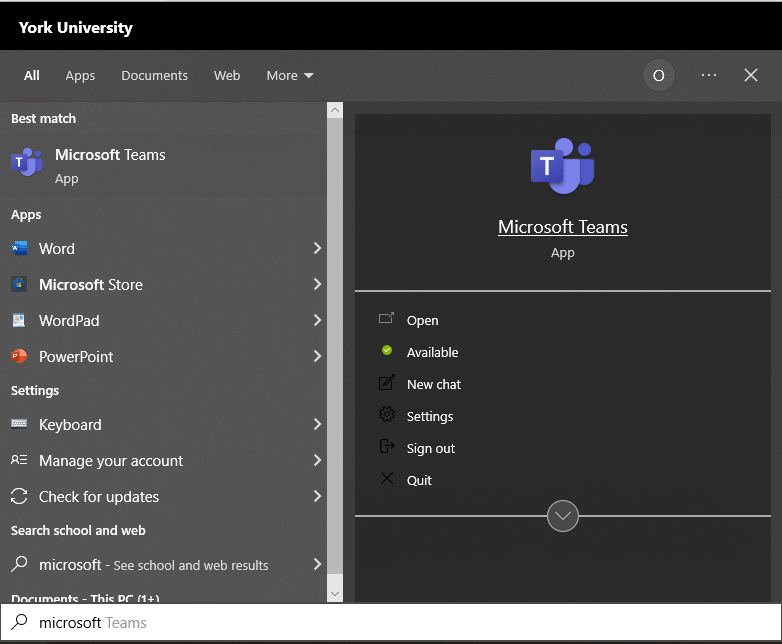Click the Settings gear icon in Teams actions

(x=387, y=414)
